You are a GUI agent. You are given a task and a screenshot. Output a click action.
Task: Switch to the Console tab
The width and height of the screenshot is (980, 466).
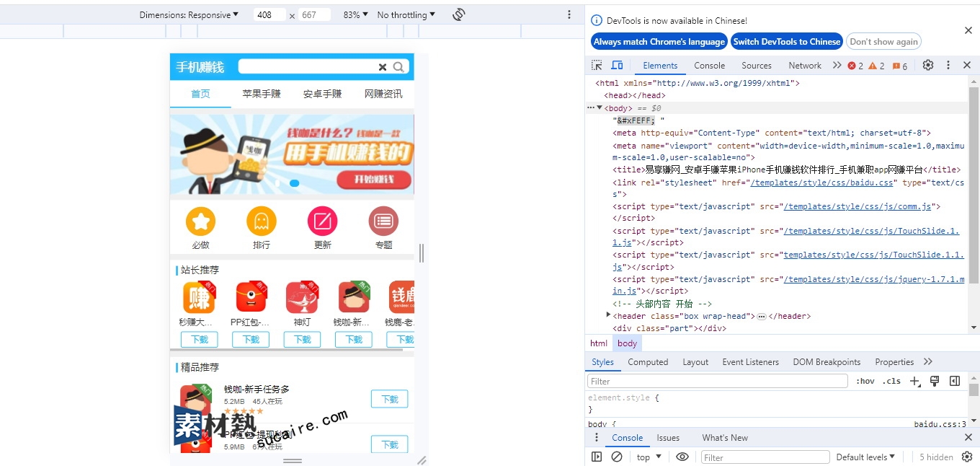tap(710, 66)
